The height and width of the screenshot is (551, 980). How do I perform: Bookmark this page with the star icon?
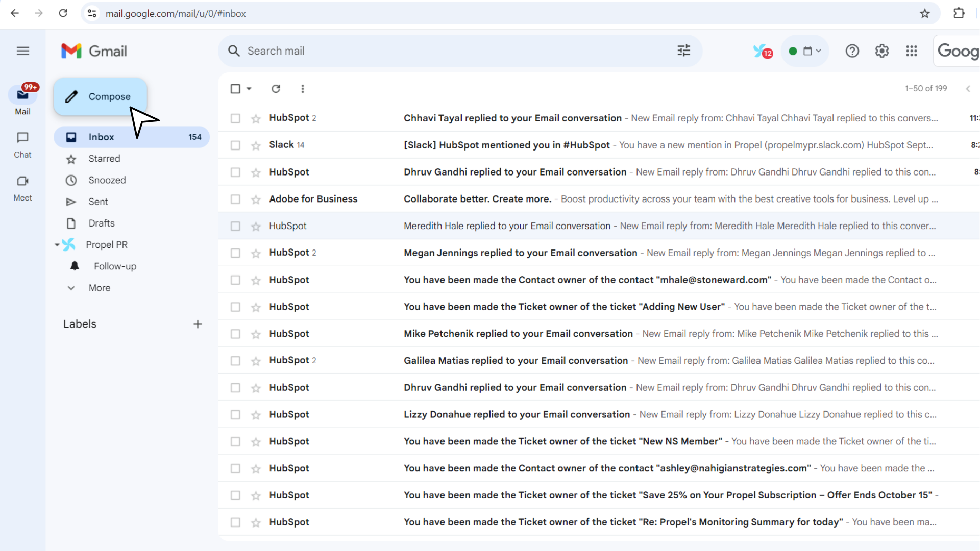(924, 14)
